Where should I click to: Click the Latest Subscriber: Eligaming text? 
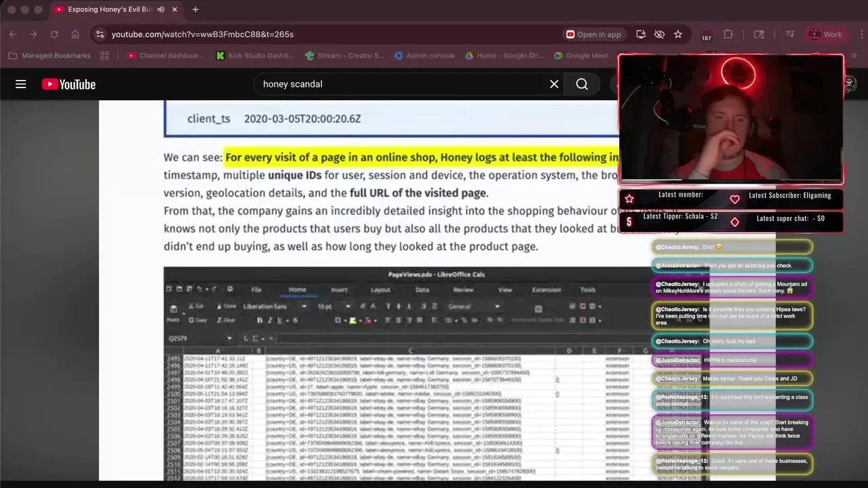click(789, 195)
